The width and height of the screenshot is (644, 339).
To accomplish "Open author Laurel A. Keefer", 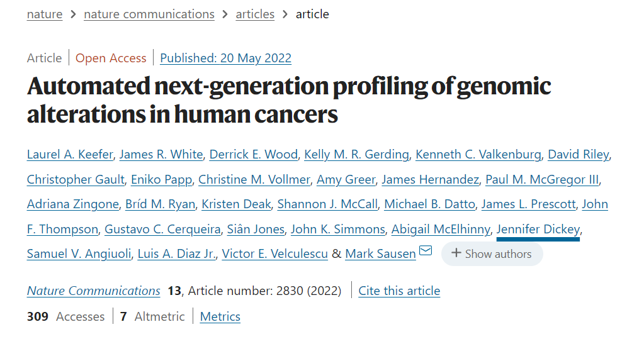I will pyautogui.click(x=70, y=154).
